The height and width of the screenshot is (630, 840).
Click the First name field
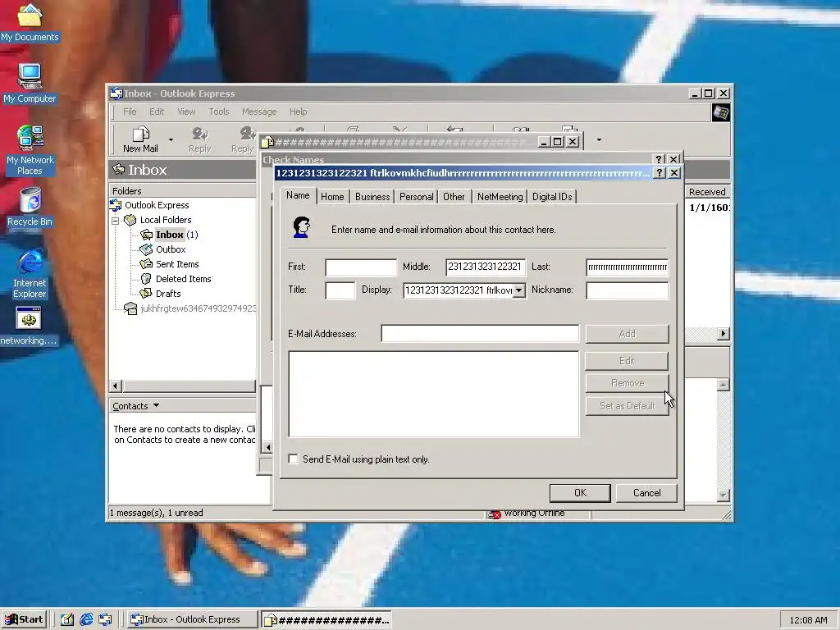[x=361, y=267]
